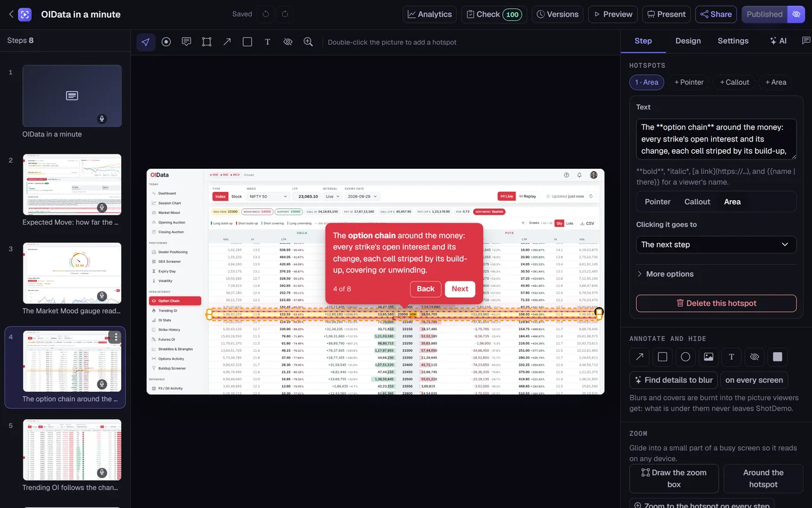Switch to the Settings tab
The height and width of the screenshot is (508, 812).
733,41
